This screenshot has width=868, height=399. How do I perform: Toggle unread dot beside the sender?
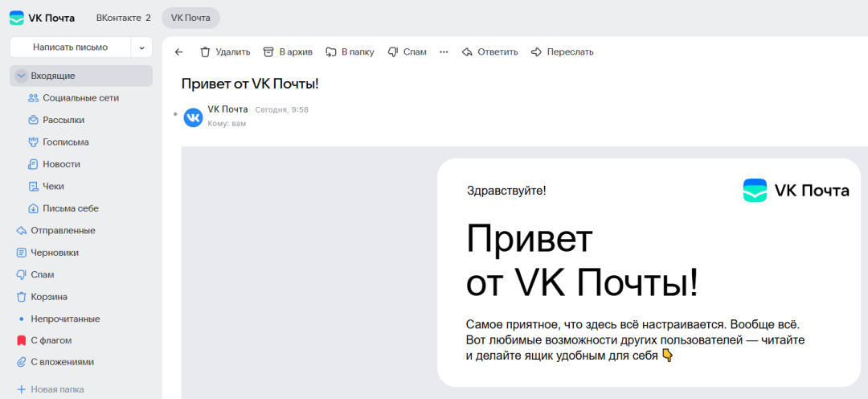click(175, 114)
